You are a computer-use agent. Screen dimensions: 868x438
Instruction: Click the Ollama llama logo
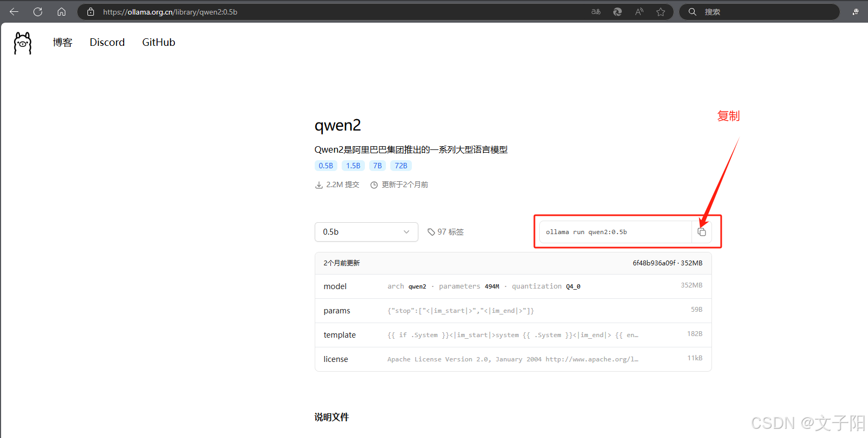23,43
